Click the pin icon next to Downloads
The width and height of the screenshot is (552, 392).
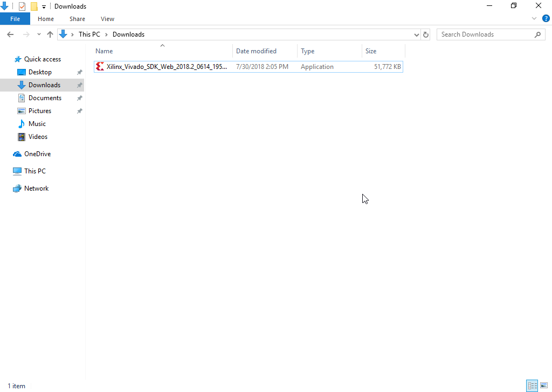click(x=80, y=85)
